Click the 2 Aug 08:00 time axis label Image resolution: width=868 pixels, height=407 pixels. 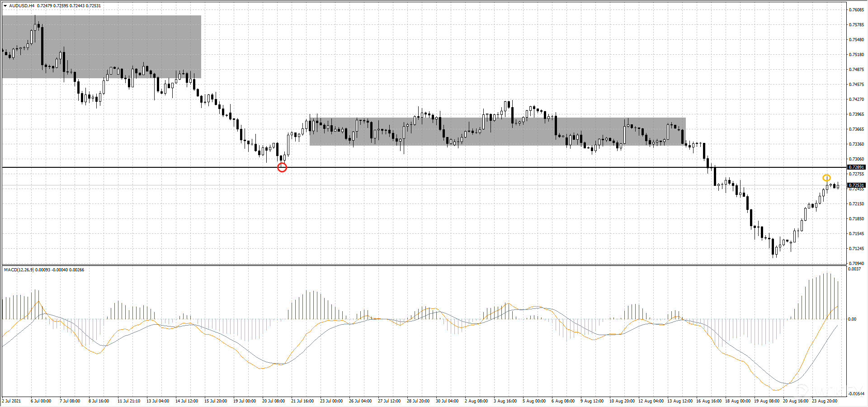click(x=476, y=401)
